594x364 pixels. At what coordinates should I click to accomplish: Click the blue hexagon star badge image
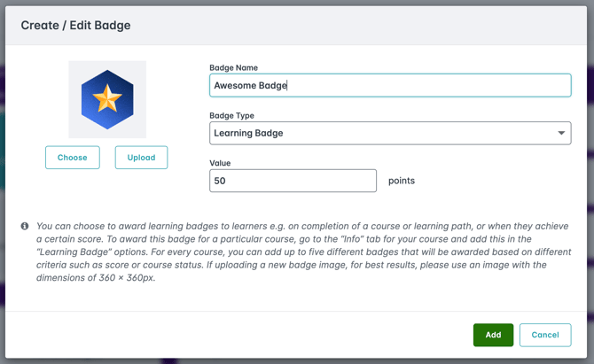point(107,99)
